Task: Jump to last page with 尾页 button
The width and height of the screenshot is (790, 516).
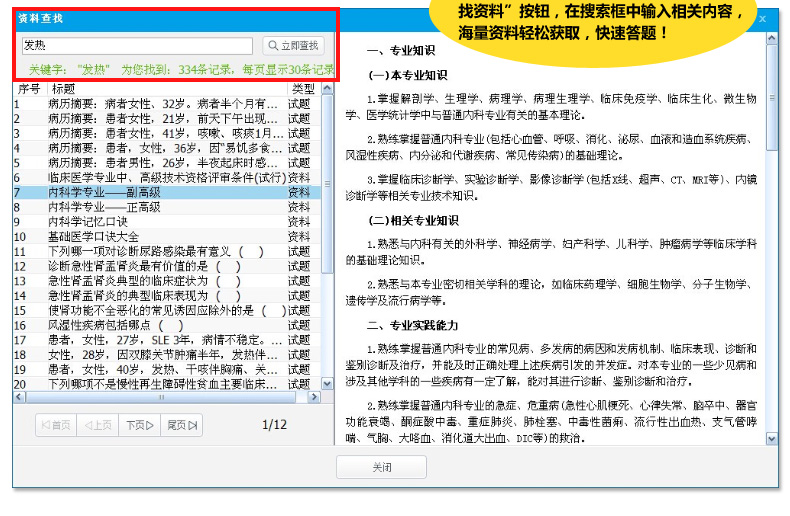Action: pos(181,425)
